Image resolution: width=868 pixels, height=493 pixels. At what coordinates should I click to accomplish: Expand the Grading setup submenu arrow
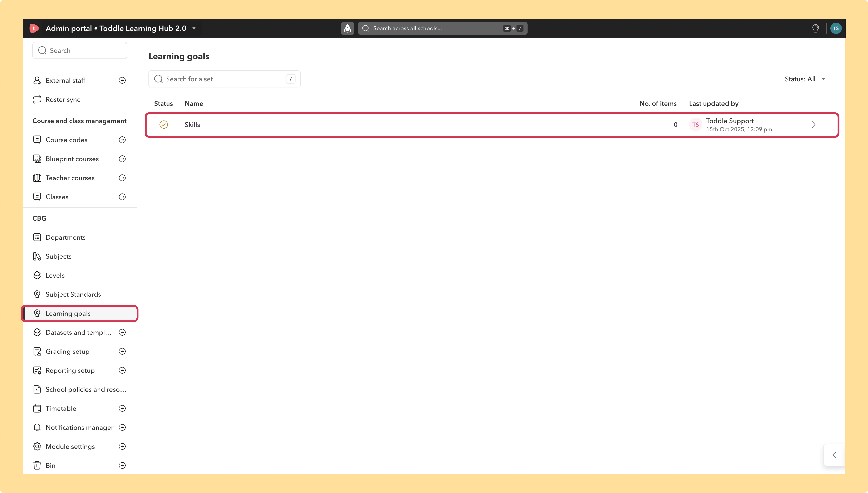pos(122,351)
